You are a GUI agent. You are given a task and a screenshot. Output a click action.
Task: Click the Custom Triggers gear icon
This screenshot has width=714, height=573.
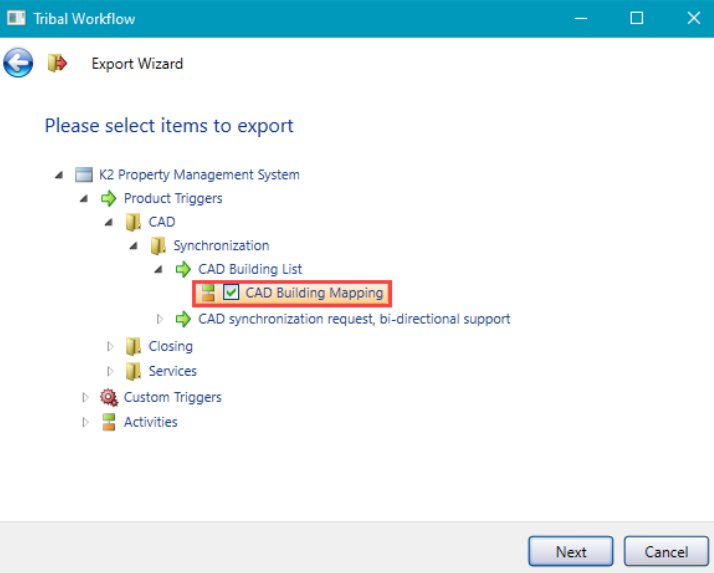[x=109, y=397]
